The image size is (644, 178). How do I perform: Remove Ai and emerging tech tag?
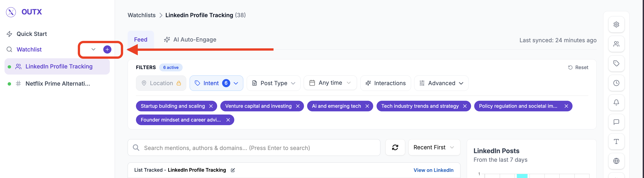click(367, 106)
